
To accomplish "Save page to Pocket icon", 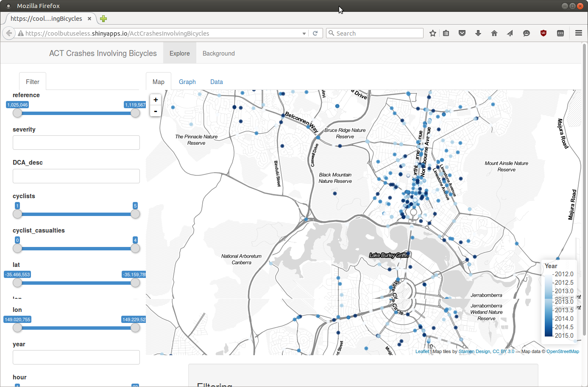I will click(462, 33).
